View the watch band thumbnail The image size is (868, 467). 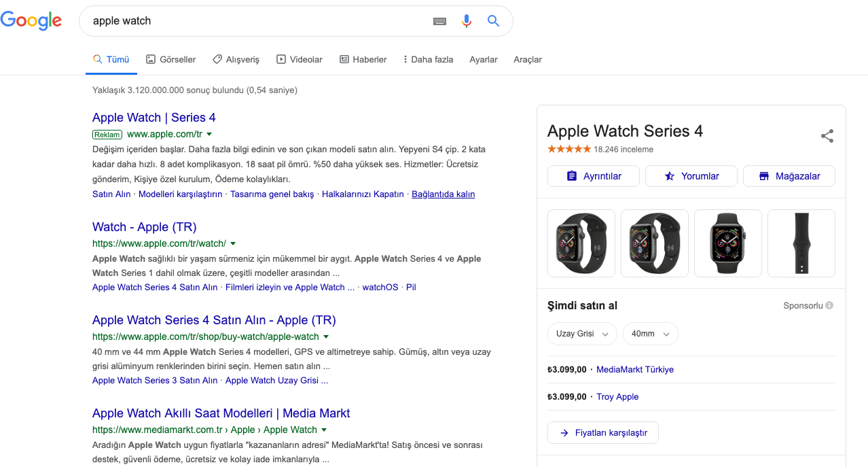[x=801, y=243]
